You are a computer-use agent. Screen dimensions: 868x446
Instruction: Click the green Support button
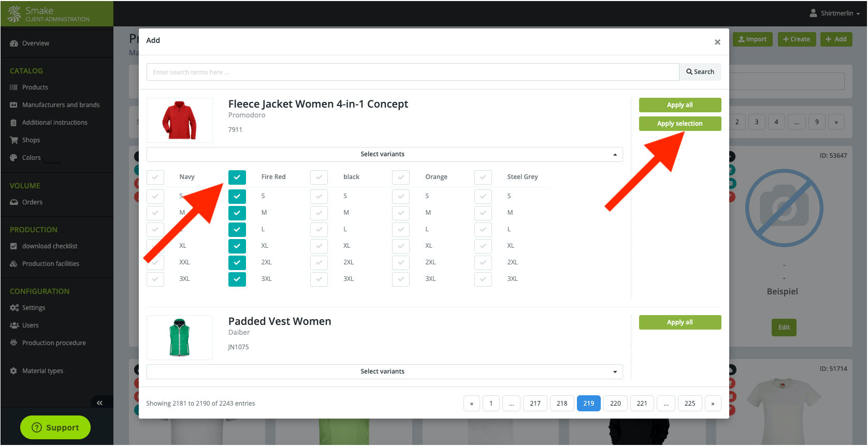point(55,427)
